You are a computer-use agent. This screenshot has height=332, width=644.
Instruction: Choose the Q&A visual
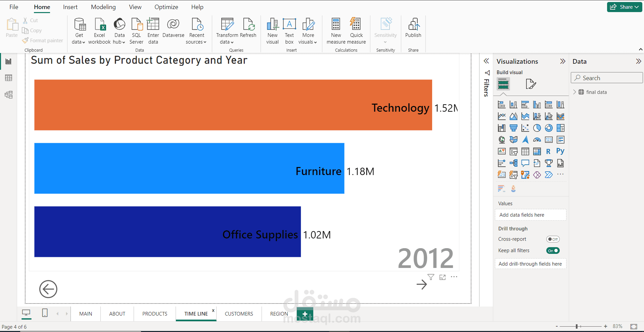pos(525,163)
